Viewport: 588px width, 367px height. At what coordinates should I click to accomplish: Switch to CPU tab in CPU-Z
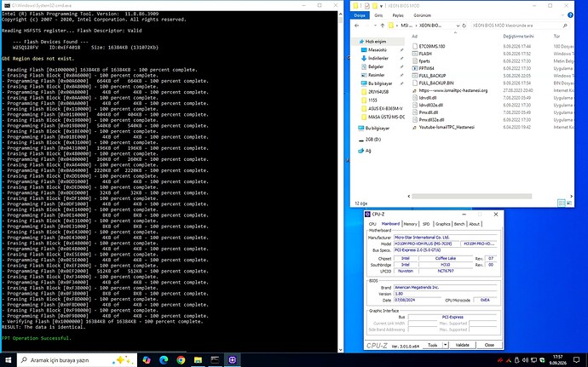coord(372,224)
